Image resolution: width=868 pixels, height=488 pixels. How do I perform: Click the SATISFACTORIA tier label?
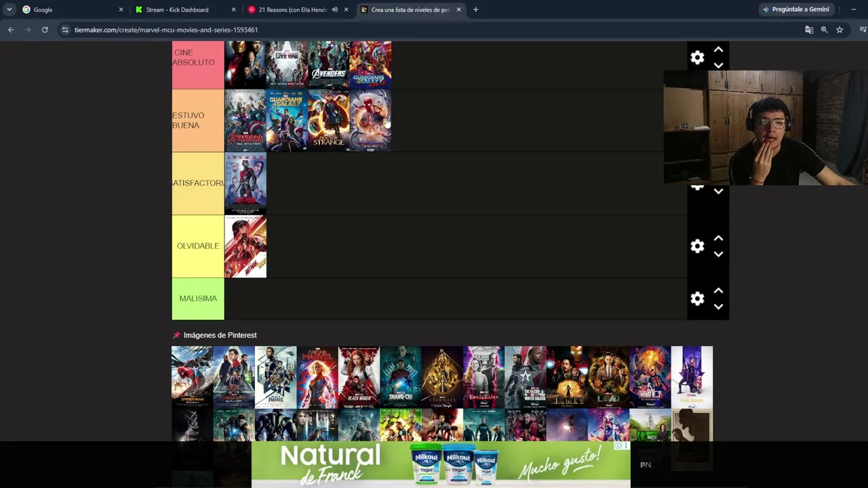198,183
